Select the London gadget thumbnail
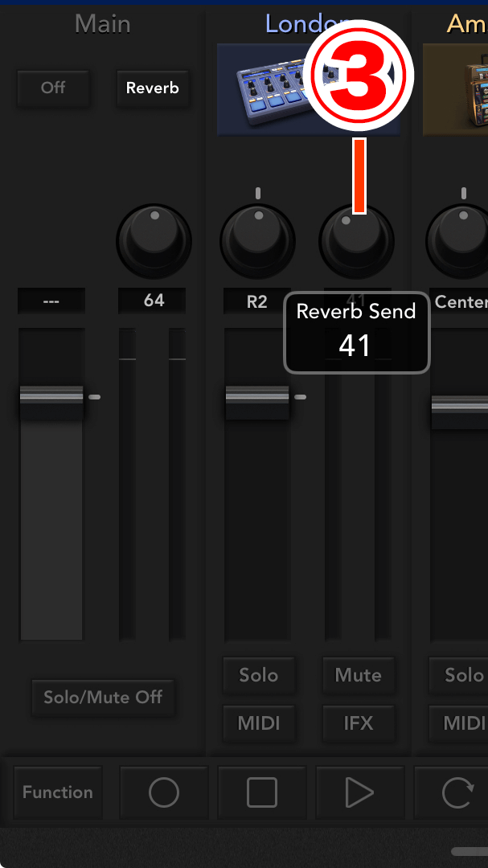Viewport: 488px width, 868px height. point(309,90)
